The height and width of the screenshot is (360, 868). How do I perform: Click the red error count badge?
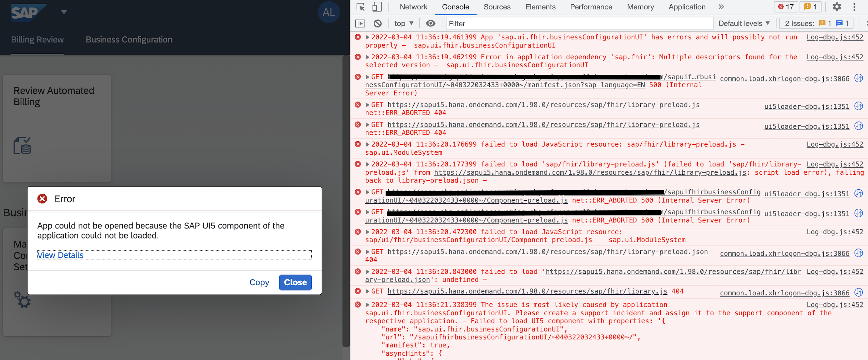[x=786, y=7]
